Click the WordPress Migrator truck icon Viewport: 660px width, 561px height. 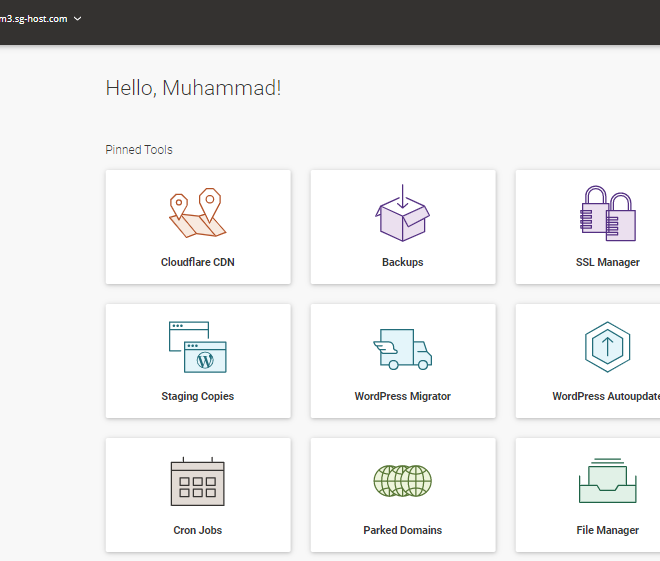tap(402, 349)
